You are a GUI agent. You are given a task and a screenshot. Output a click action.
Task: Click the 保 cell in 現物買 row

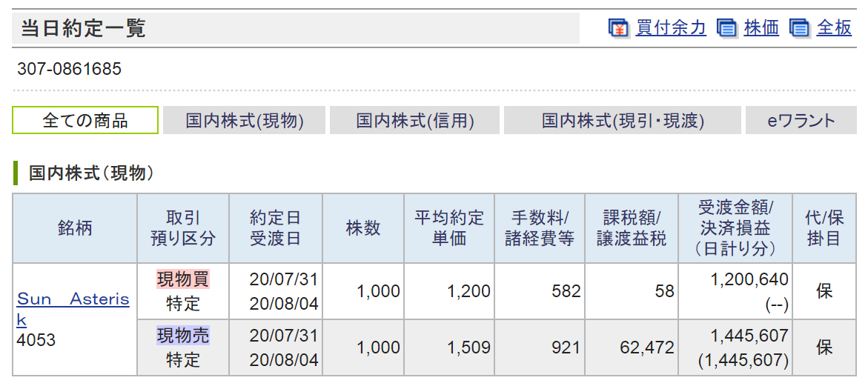click(x=824, y=291)
